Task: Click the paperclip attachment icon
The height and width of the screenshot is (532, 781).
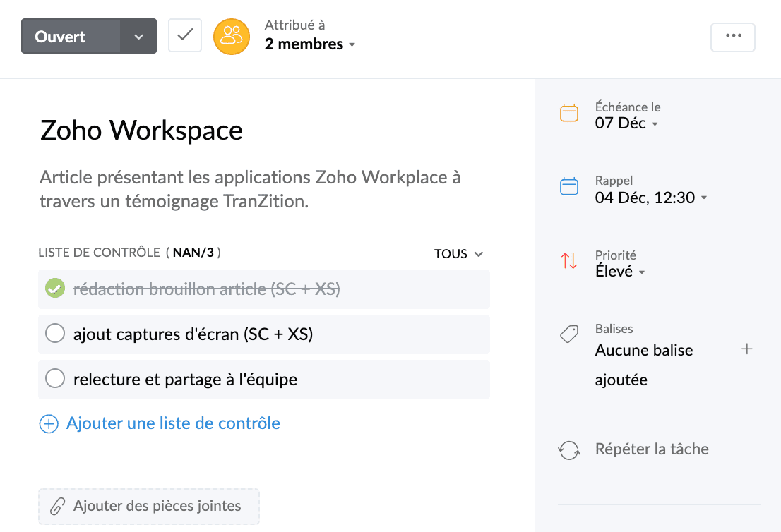Action: point(57,507)
